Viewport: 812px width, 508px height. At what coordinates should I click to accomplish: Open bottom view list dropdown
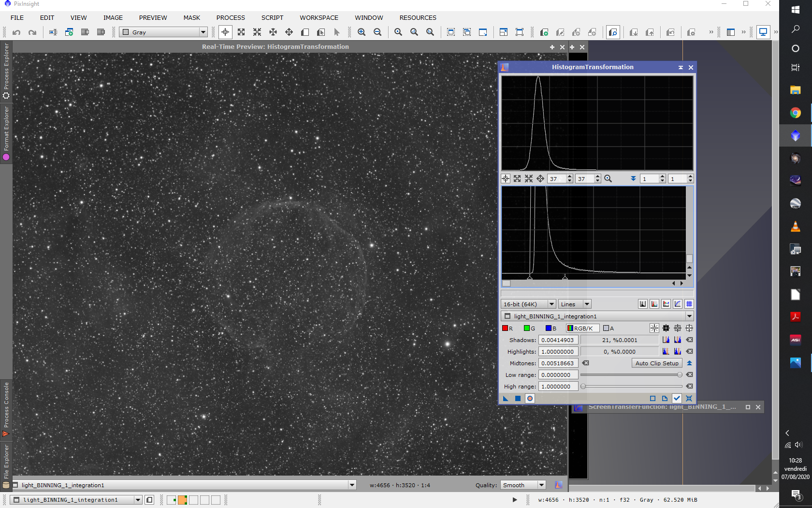click(76, 500)
